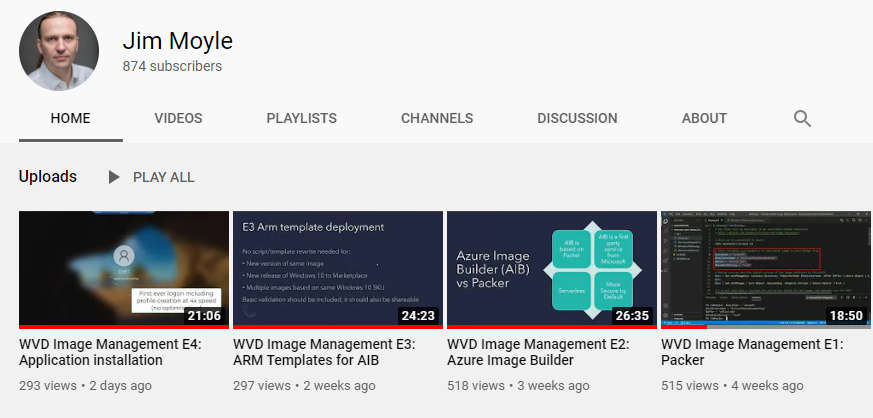Switch to the PLAYLISTS tab
Viewport: 873px width, 418px height.
[301, 119]
